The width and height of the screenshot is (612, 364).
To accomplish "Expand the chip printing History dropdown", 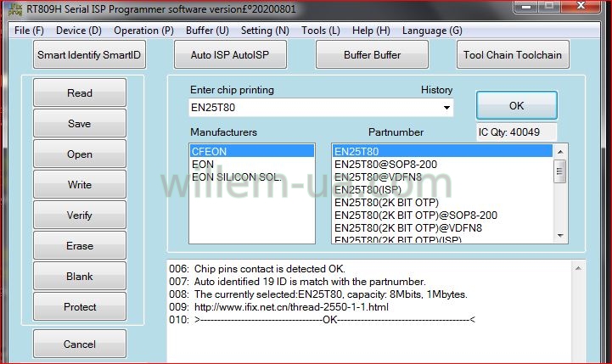I will click(446, 108).
